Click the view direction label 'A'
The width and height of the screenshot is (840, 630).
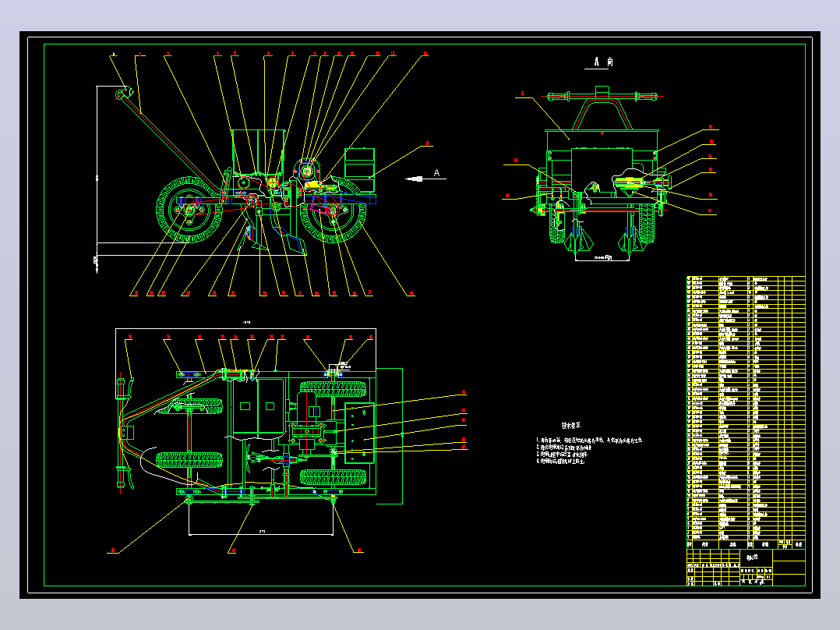click(436, 172)
